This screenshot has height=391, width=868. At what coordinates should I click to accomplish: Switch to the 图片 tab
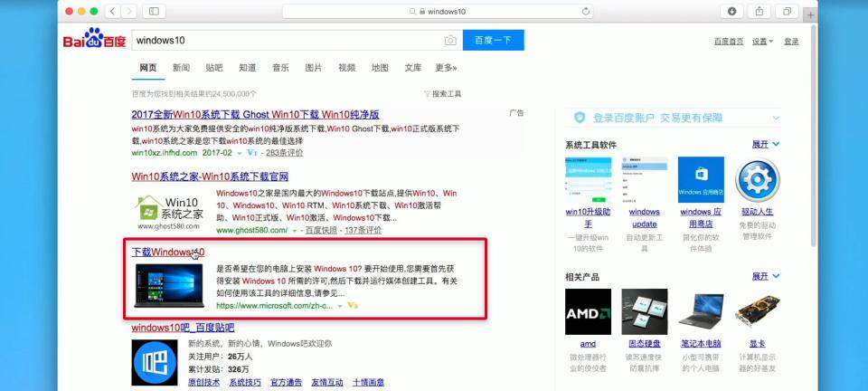(x=314, y=68)
